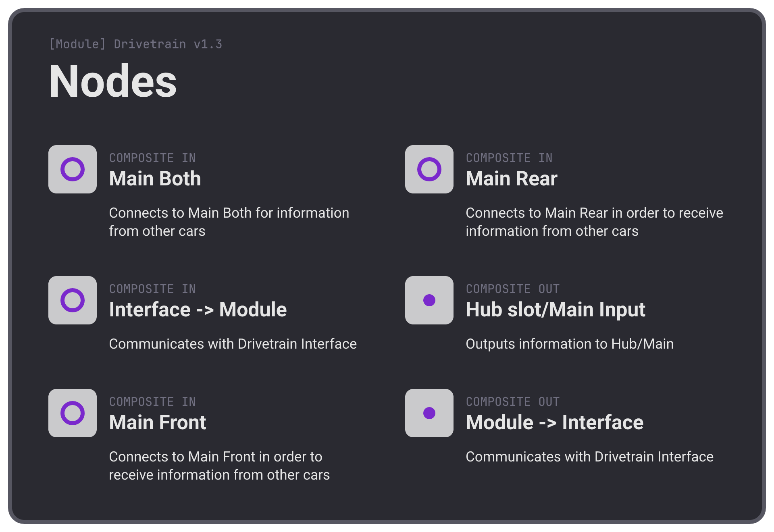Click the Main Both description text
774x532 pixels.
tap(229, 222)
